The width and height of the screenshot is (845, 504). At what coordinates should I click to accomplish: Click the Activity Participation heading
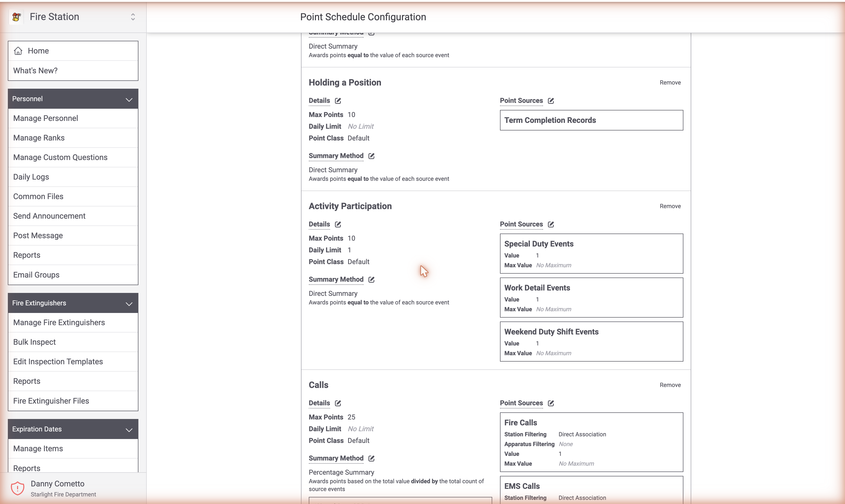(350, 206)
